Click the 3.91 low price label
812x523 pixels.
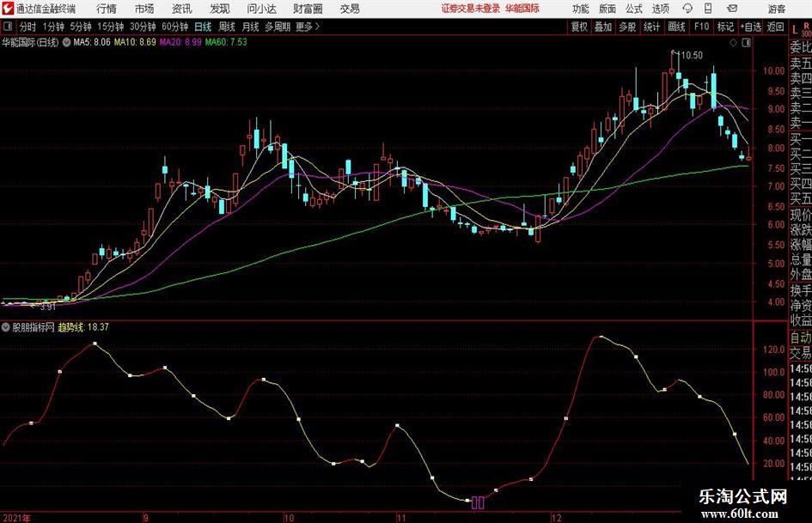point(47,307)
